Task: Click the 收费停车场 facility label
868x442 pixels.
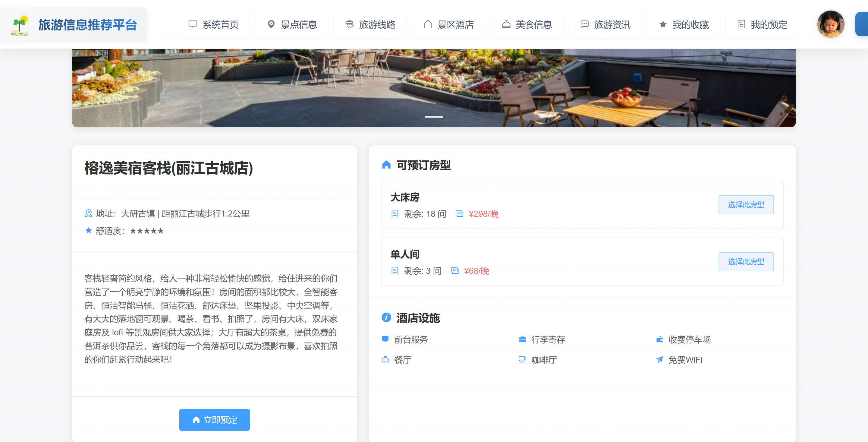Action: coord(689,339)
